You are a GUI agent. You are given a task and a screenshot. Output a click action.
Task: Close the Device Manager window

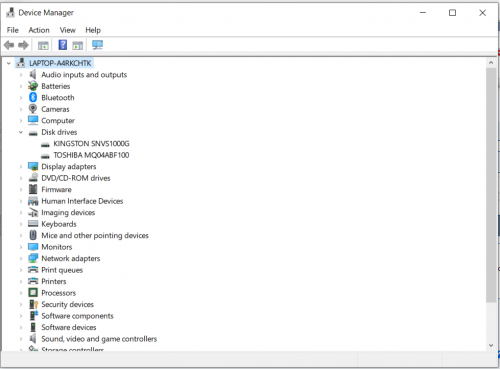point(482,13)
